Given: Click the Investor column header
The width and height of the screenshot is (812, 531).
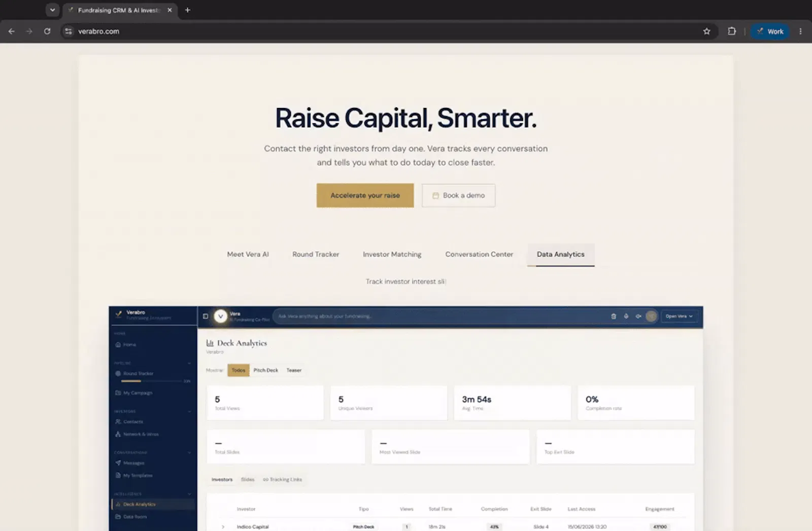Looking at the screenshot, I should point(246,509).
